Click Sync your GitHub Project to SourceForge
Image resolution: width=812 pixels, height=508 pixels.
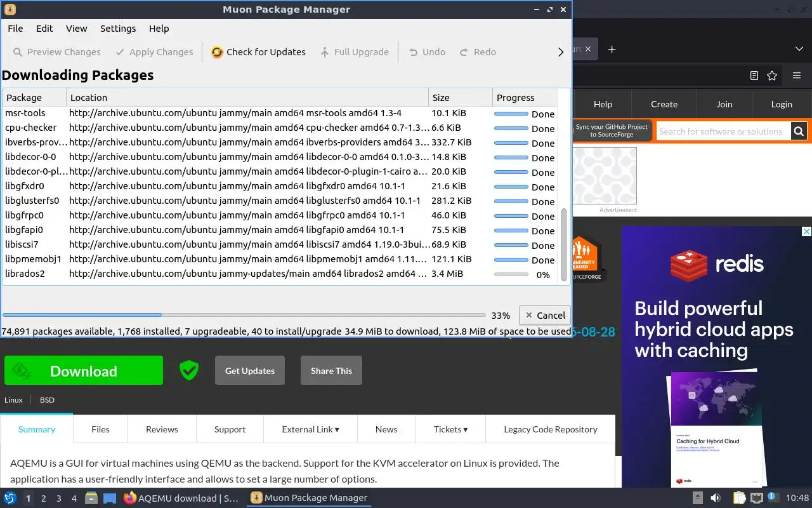click(612, 131)
